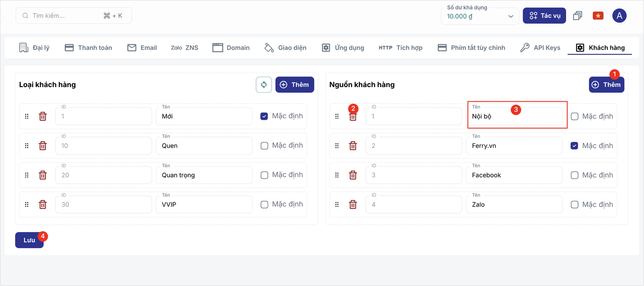This screenshot has width=644, height=286.
Task: Delete the Quen customer type row
Action: [43, 146]
